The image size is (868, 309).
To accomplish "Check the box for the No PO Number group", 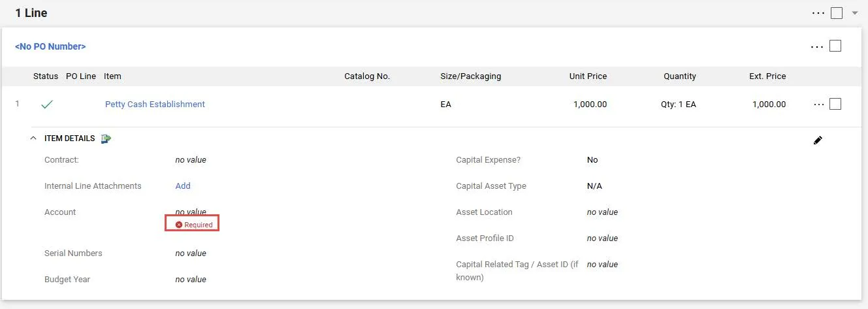I will coord(835,46).
